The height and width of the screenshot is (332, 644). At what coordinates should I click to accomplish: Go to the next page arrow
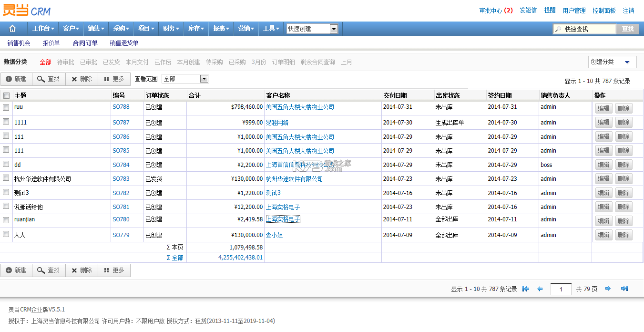[x=608, y=289]
